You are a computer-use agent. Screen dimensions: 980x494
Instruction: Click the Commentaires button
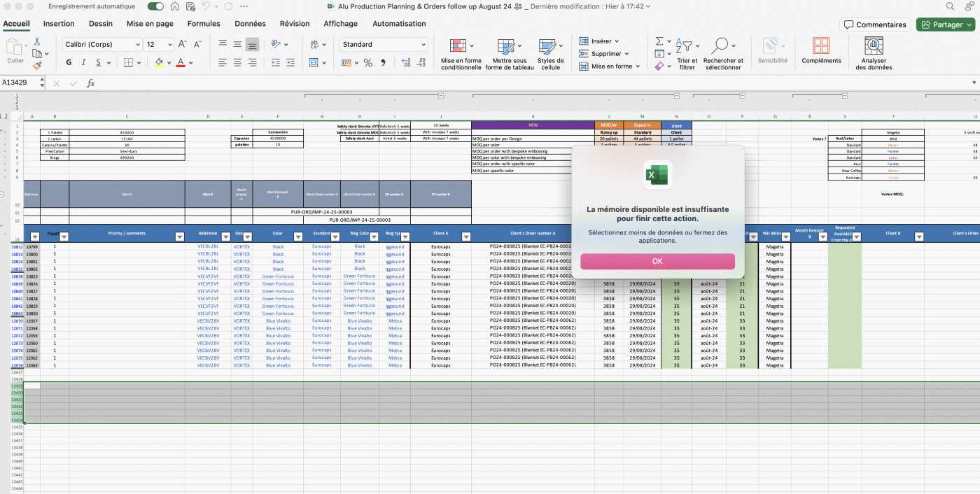pos(874,24)
